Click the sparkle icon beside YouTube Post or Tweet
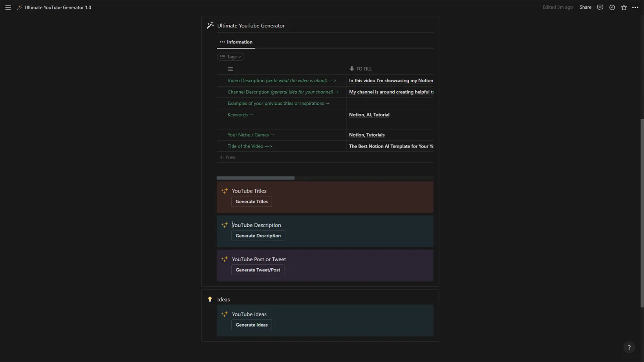This screenshot has height=362, width=644. point(225,259)
